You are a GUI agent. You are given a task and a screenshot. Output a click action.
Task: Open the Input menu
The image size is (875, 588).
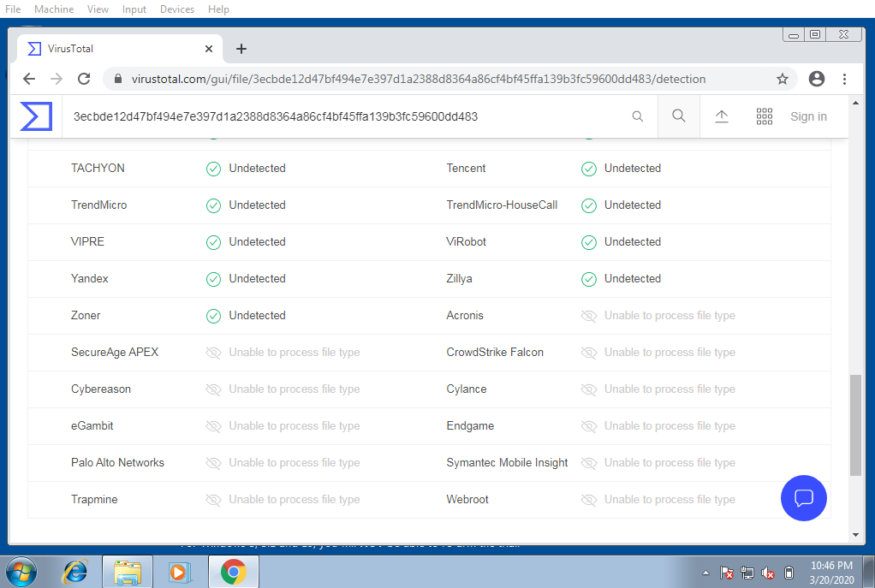coord(134,9)
